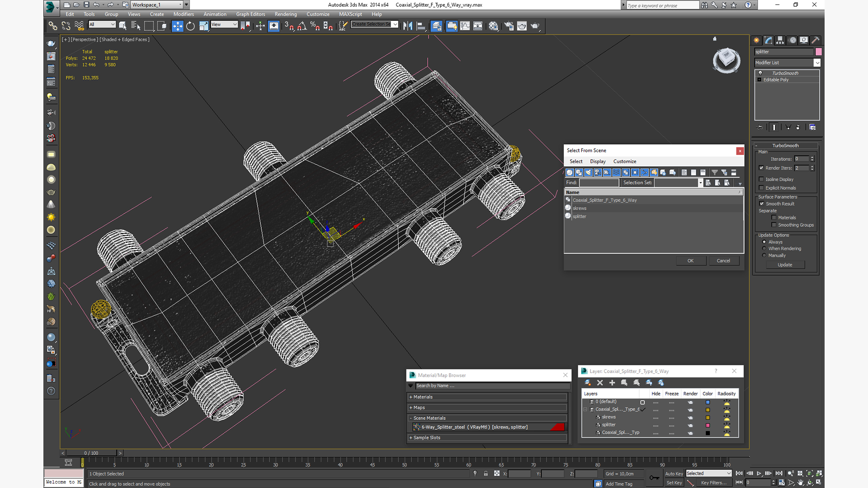Screen dimensions: 868x488
Task: Toggle Render Iters checkbox
Action: point(761,168)
